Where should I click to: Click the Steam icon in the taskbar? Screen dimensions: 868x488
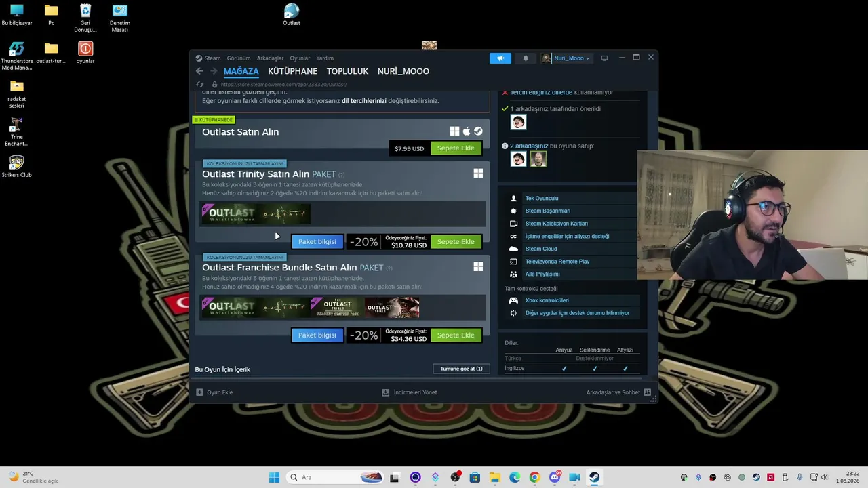594,477
